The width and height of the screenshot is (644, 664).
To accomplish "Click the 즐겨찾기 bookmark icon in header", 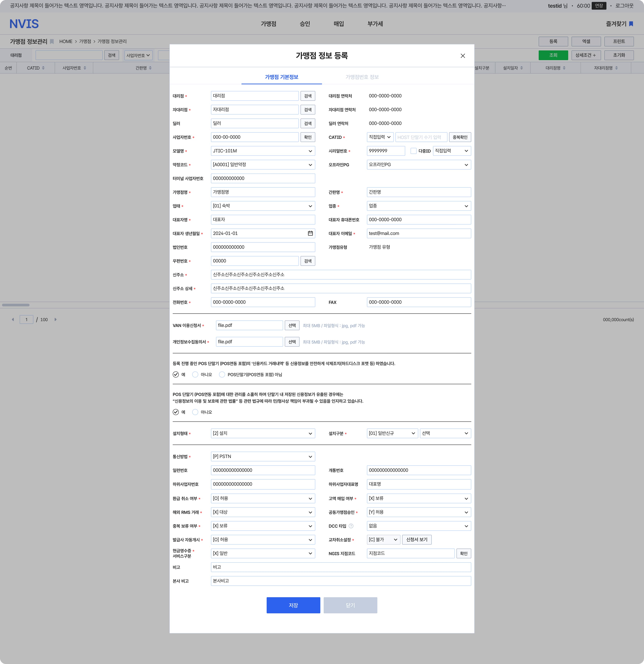I will (631, 24).
